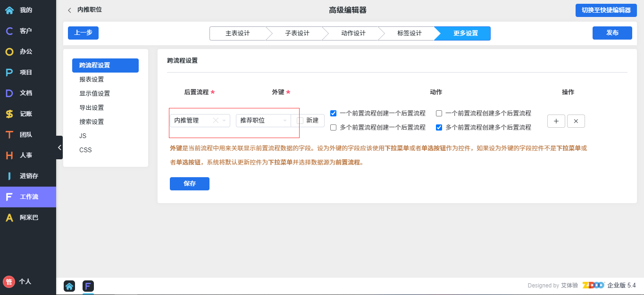Click the home icon in bottom bar

click(69, 286)
